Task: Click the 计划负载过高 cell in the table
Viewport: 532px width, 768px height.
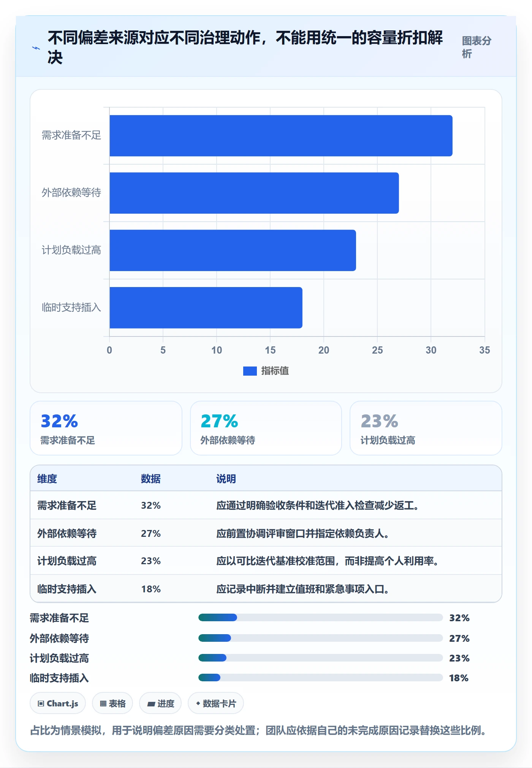Action: (x=67, y=561)
